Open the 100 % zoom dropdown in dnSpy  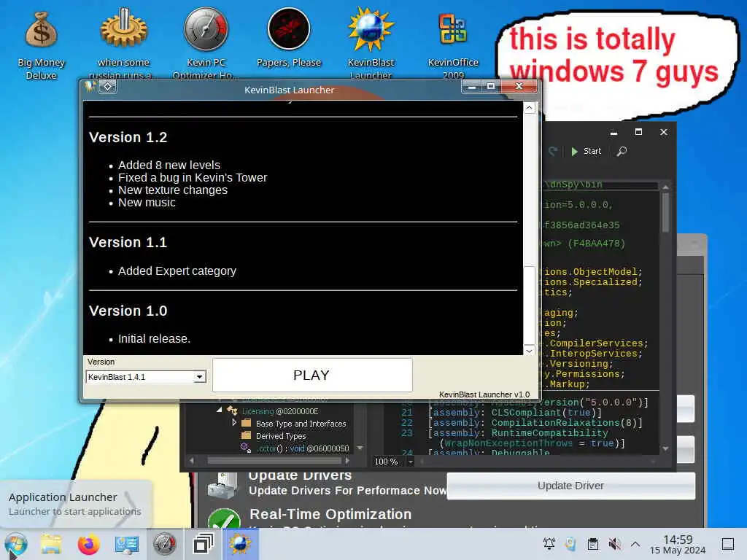[410, 462]
